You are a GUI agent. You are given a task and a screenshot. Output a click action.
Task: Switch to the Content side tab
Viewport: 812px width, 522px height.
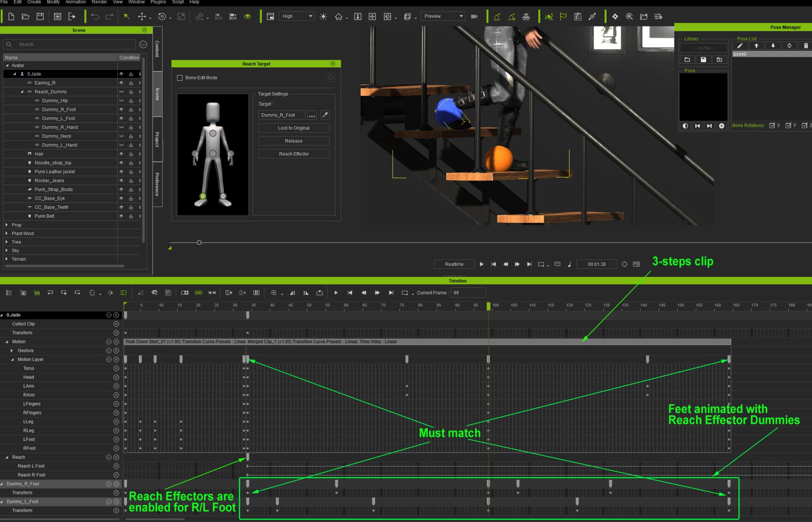(158, 49)
